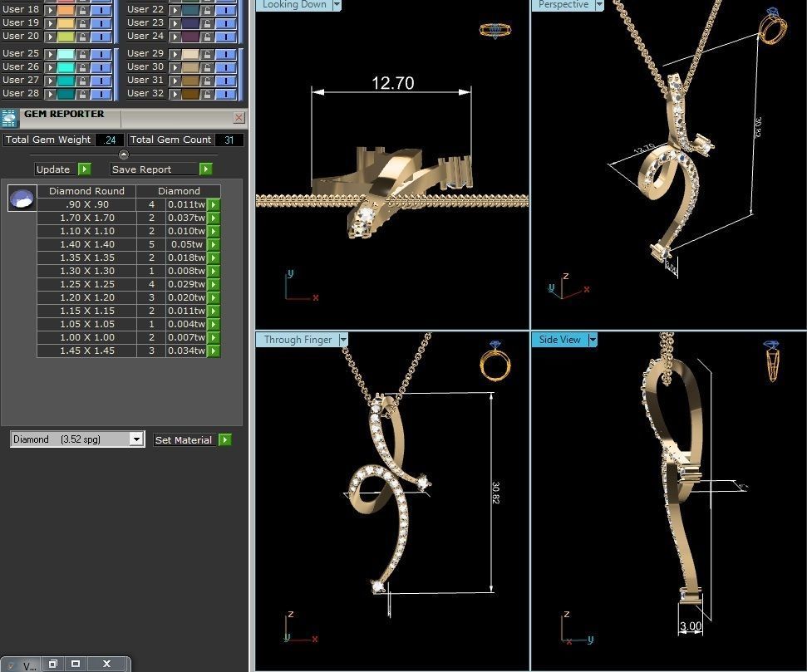The width and height of the screenshot is (807, 672).
Task: Select gems in the 1.40 X 1.40 row
Action: pos(214,244)
